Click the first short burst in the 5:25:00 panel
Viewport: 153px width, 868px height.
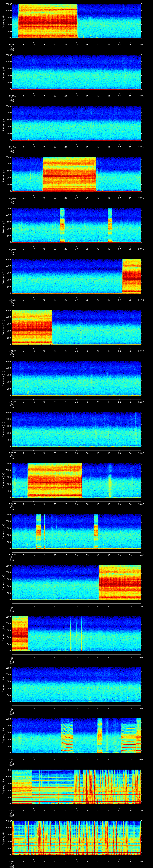pyautogui.click(x=38, y=531)
